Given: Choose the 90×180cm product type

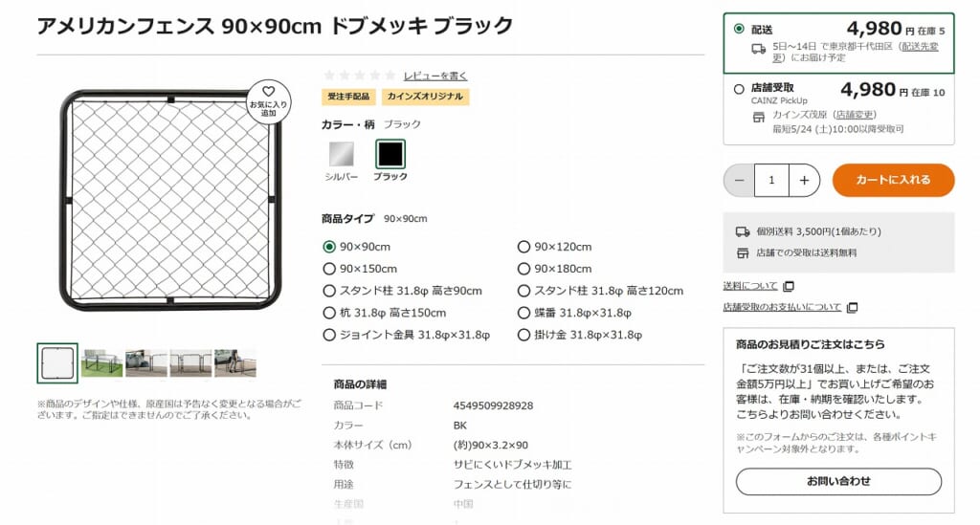Looking at the screenshot, I should coord(524,269).
